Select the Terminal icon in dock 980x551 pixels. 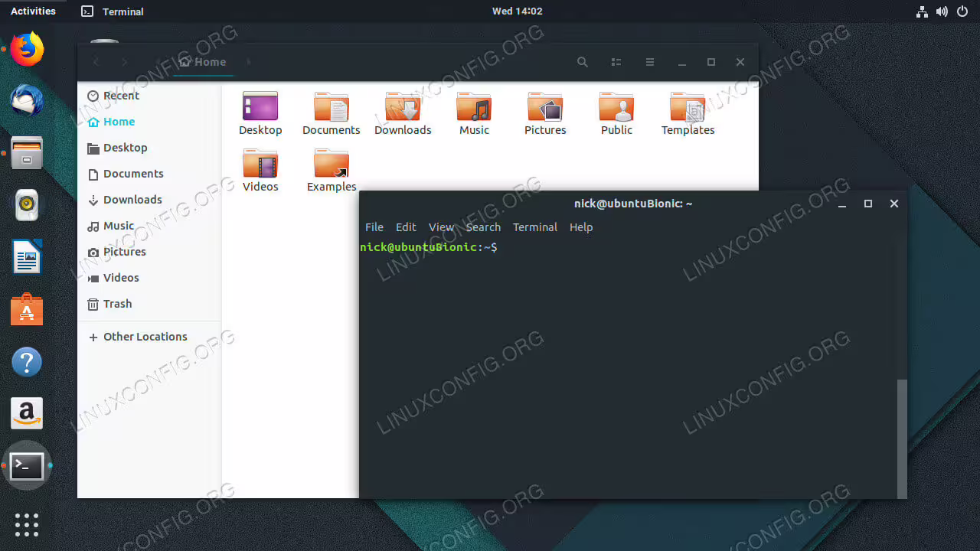coord(27,465)
